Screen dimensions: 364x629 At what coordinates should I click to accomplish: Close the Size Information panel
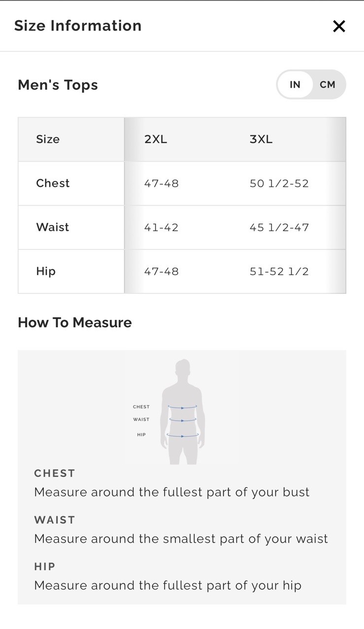(339, 26)
